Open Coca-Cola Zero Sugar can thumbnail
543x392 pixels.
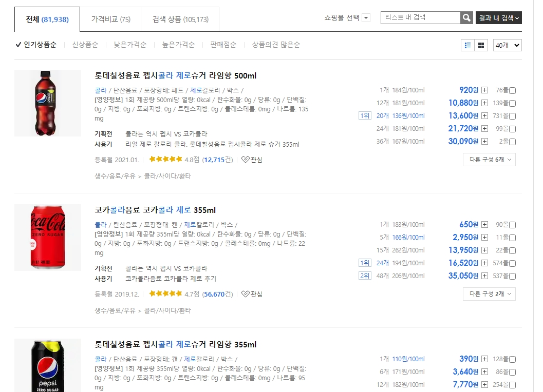click(x=48, y=238)
